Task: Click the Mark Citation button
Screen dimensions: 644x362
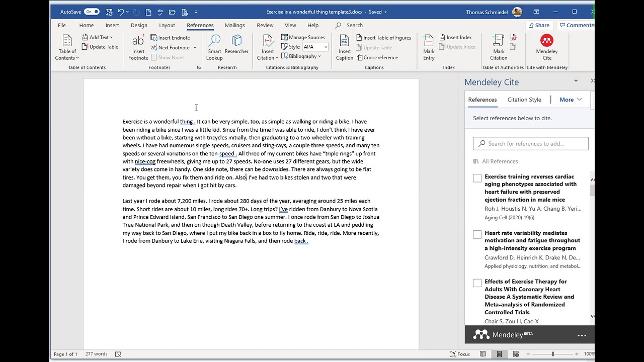Action: [499, 48]
